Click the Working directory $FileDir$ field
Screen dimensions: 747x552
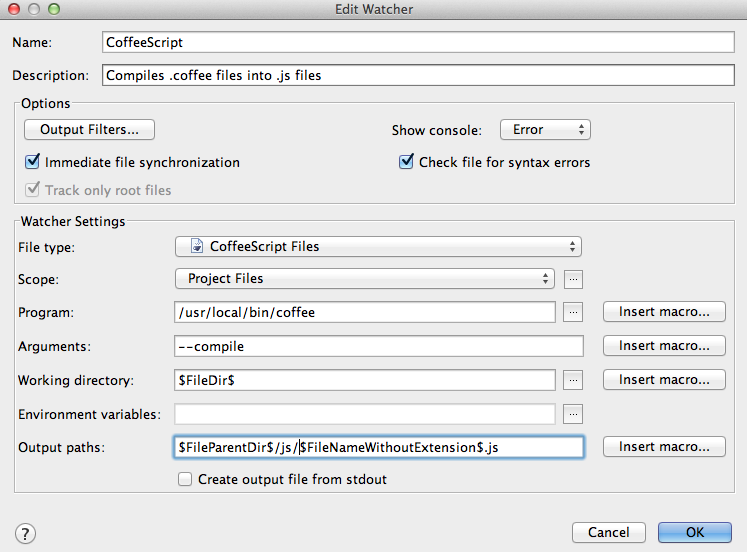pyautogui.click(x=365, y=380)
